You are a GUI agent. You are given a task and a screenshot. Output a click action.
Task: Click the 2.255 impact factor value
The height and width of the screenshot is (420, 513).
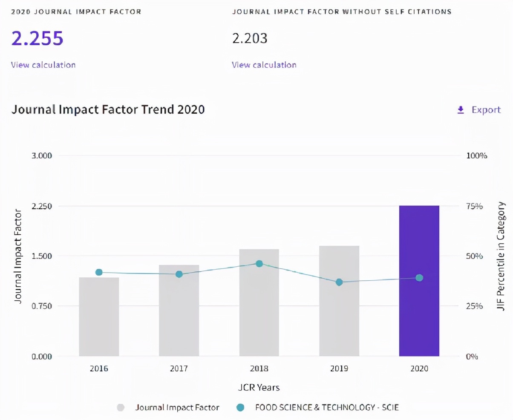pos(37,38)
